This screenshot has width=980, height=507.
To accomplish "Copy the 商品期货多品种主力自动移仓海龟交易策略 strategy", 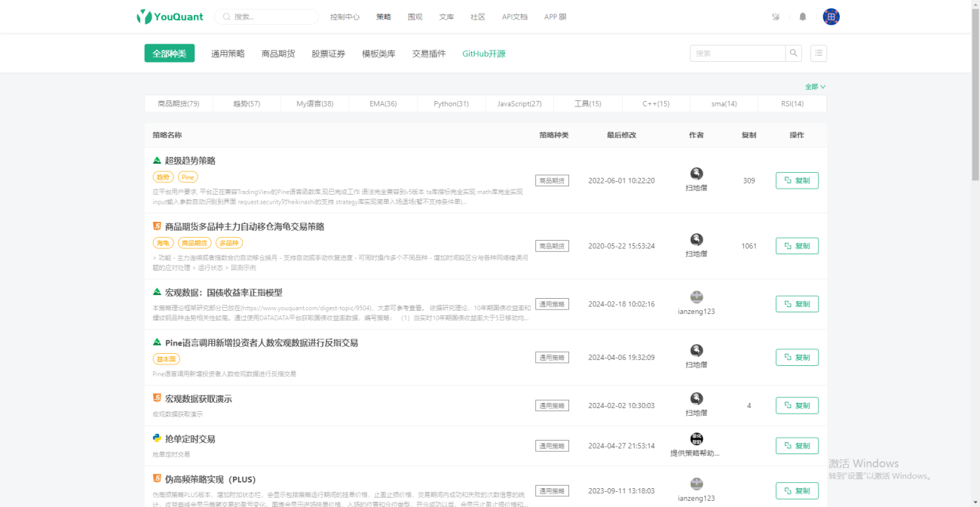I will coord(797,246).
